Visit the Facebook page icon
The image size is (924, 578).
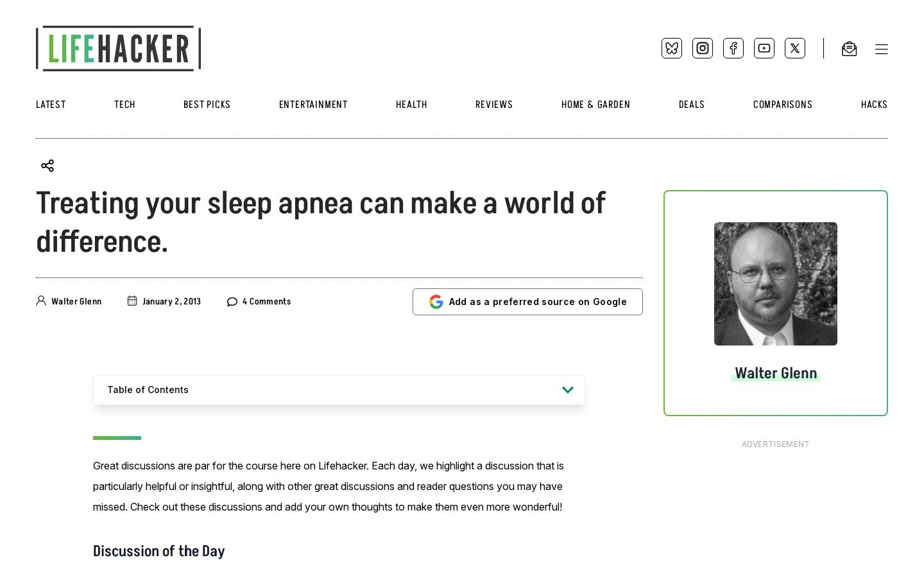point(733,48)
